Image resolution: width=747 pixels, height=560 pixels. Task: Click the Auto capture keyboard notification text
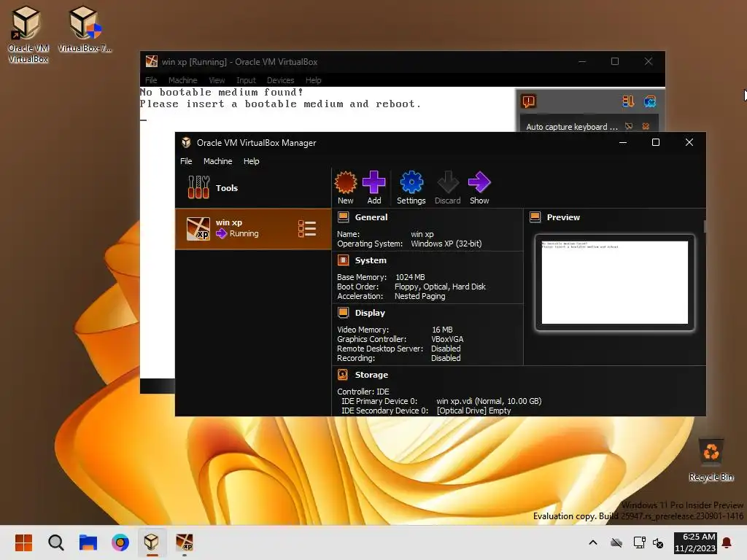pyautogui.click(x=572, y=127)
